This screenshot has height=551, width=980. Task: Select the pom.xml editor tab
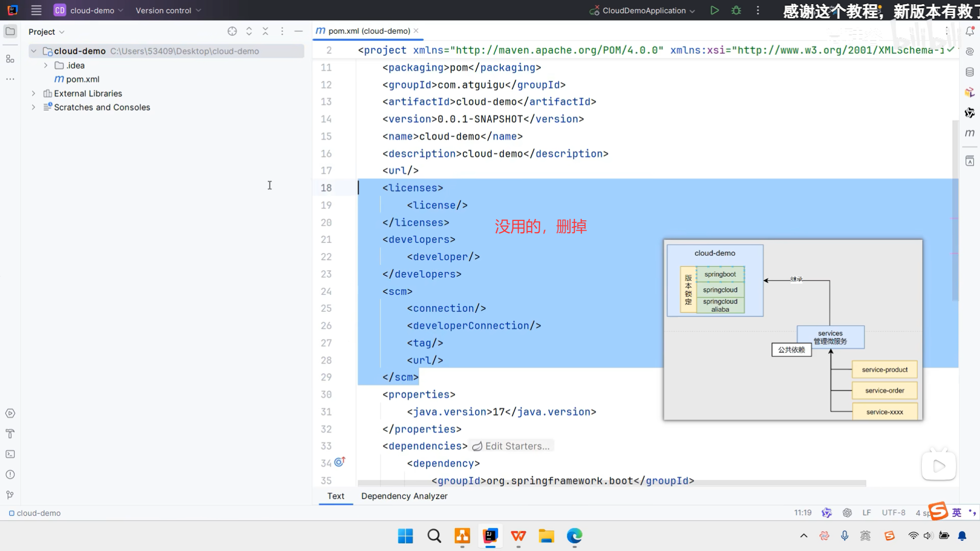pos(369,31)
